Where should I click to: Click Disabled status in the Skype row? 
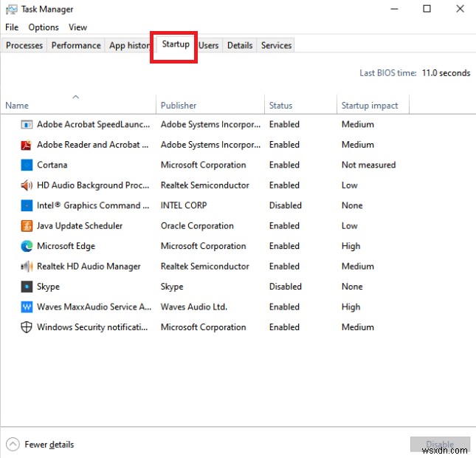click(285, 287)
